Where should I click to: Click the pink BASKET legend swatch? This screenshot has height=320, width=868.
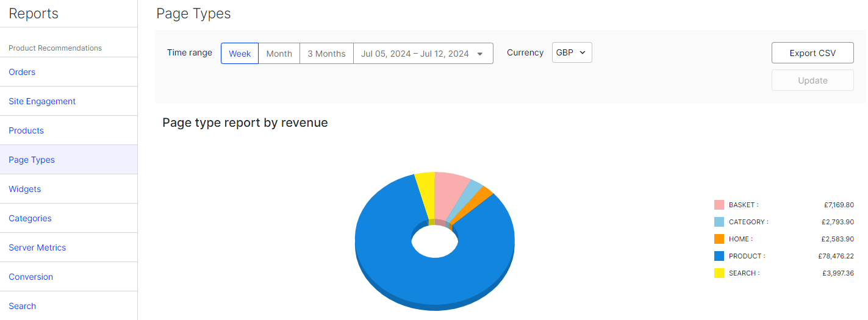[719, 205]
